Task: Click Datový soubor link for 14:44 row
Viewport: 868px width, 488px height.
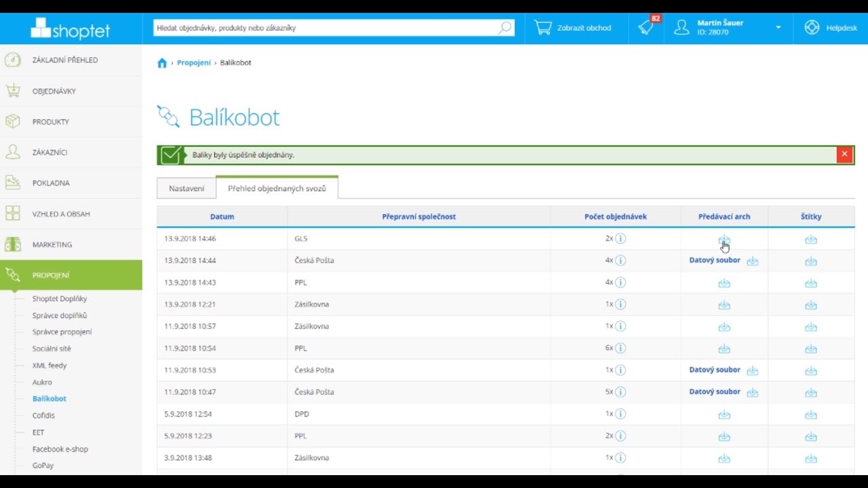Action: point(715,260)
